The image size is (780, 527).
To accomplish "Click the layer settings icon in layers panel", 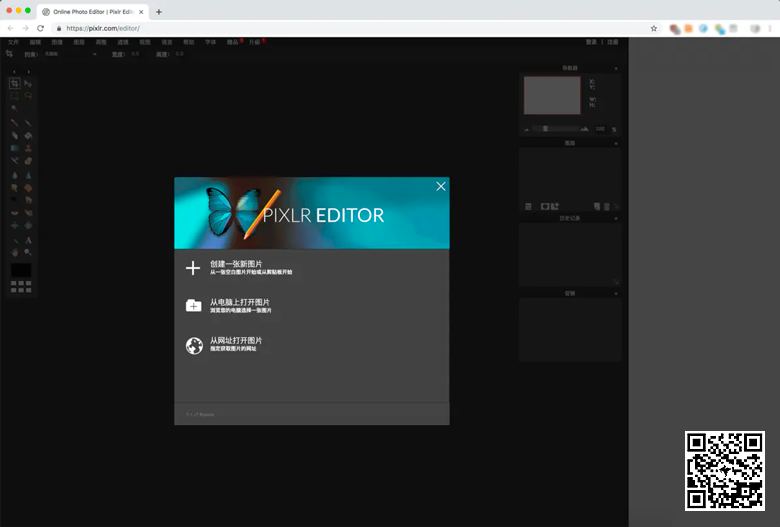I will 528,207.
